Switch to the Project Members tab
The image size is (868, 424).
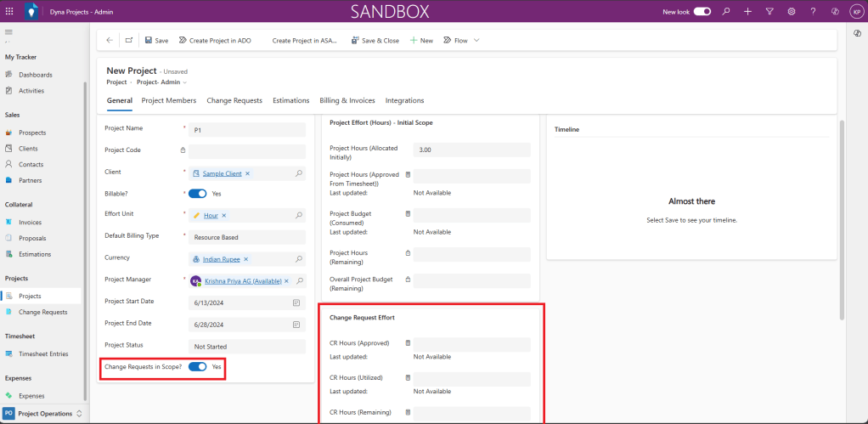click(169, 100)
